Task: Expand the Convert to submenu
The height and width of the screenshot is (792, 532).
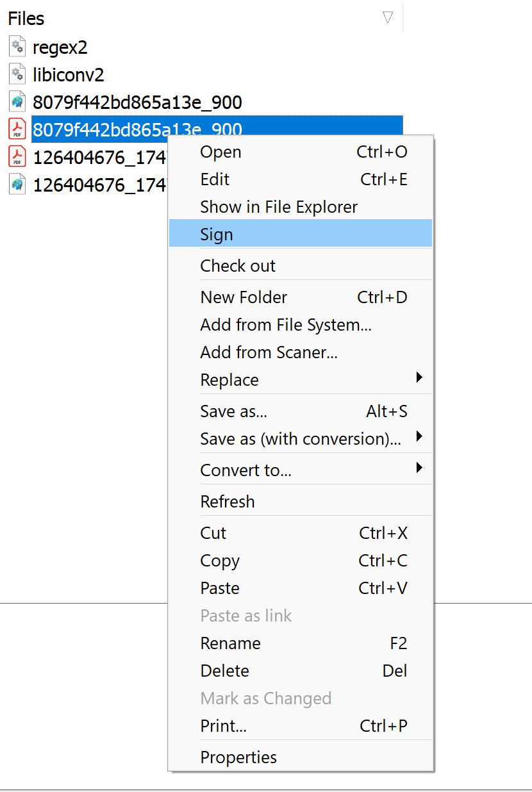Action: (419, 468)
